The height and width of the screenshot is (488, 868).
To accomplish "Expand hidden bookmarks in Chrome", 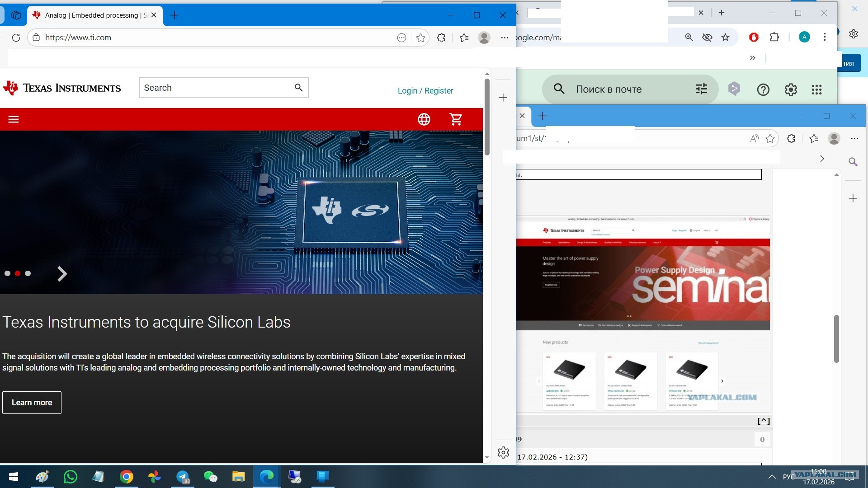I will click(752, 58).
